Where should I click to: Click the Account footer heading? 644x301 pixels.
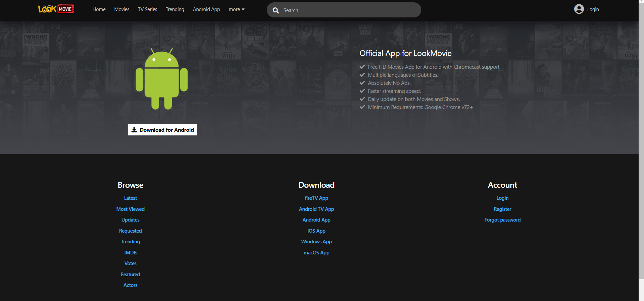502,185
